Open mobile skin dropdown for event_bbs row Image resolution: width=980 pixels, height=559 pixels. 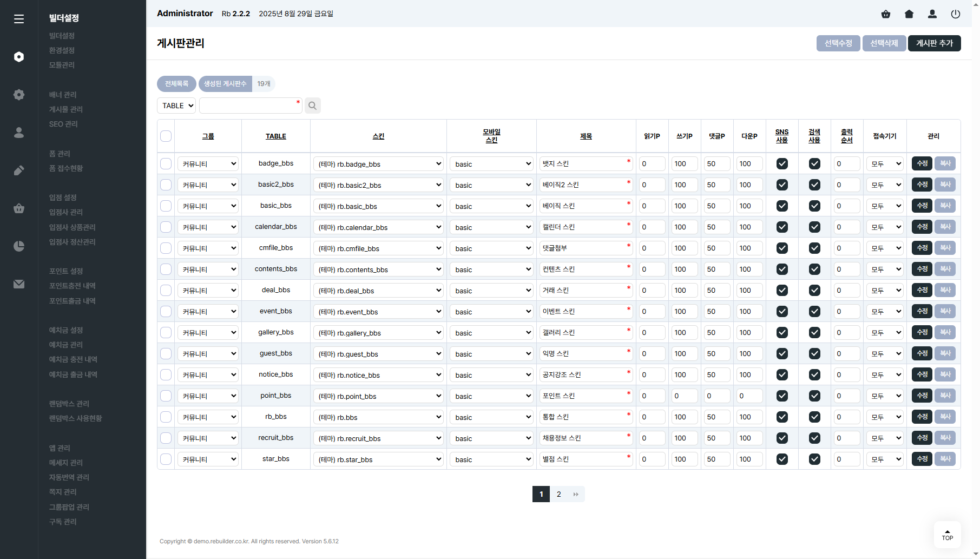pyautogui.click(x=491, y=312)
